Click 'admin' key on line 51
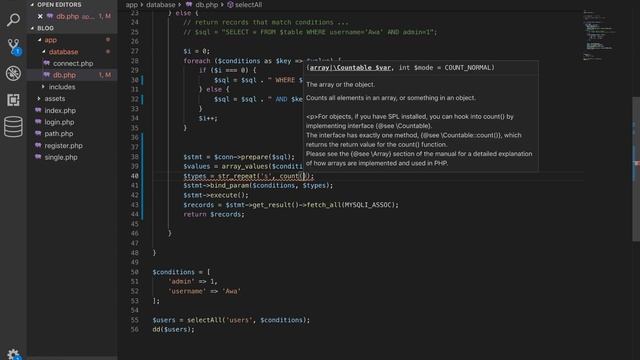Screen dimensions: 640x360 click(x=181, y=281)
